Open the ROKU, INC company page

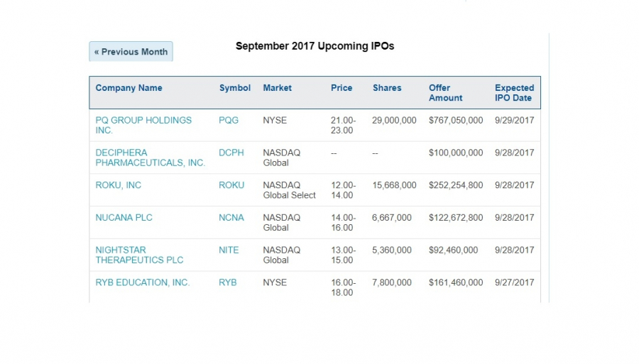coord(119,185)
